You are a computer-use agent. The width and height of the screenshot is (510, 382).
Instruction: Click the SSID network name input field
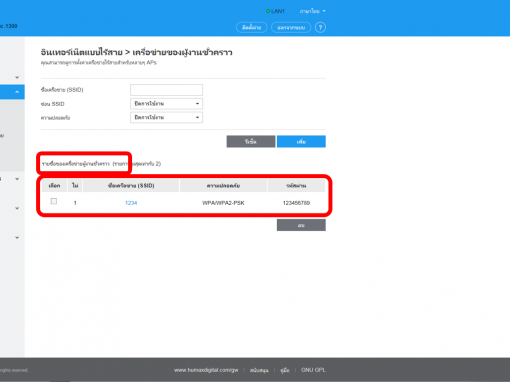[166, 90]
